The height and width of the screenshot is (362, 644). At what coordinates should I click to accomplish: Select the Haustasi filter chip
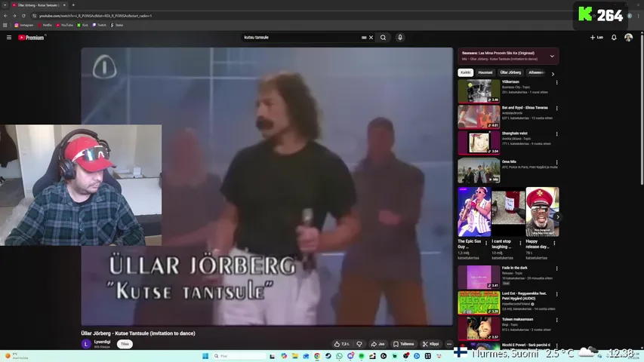point(485,72)
